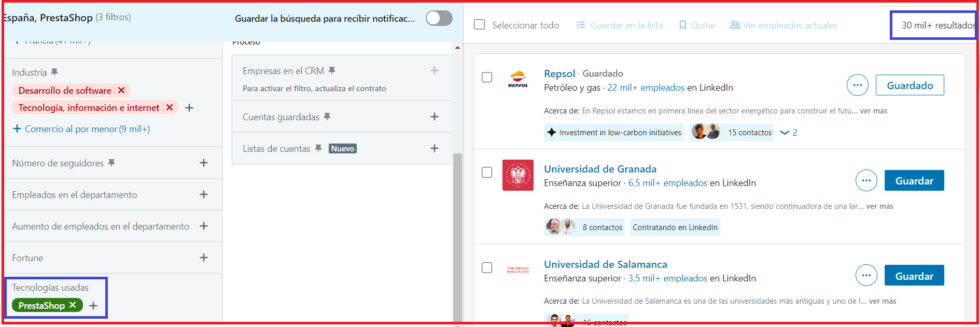Open the Repsol company link
Screen dimensions: 980x327
click(559, 74)
